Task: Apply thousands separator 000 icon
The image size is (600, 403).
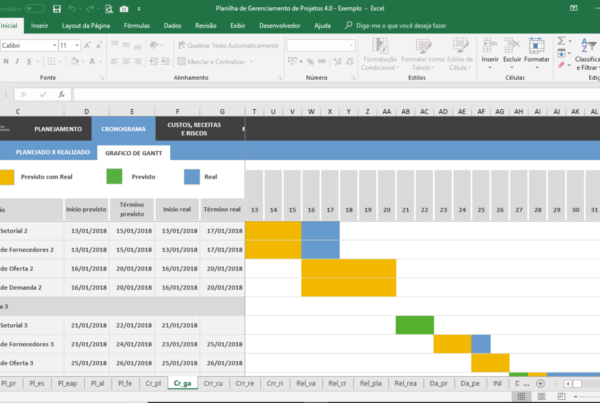Action: [322, 62]
